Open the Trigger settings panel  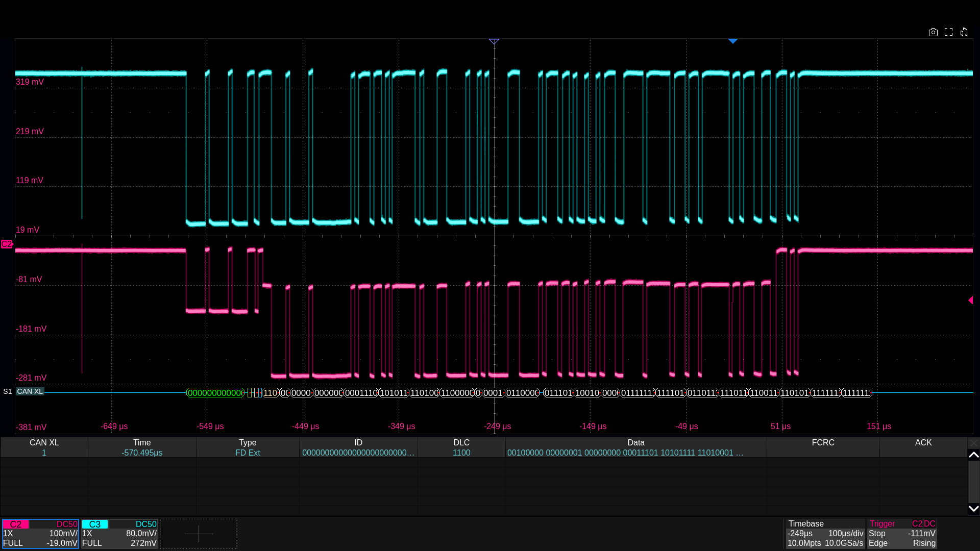point(902,534)
